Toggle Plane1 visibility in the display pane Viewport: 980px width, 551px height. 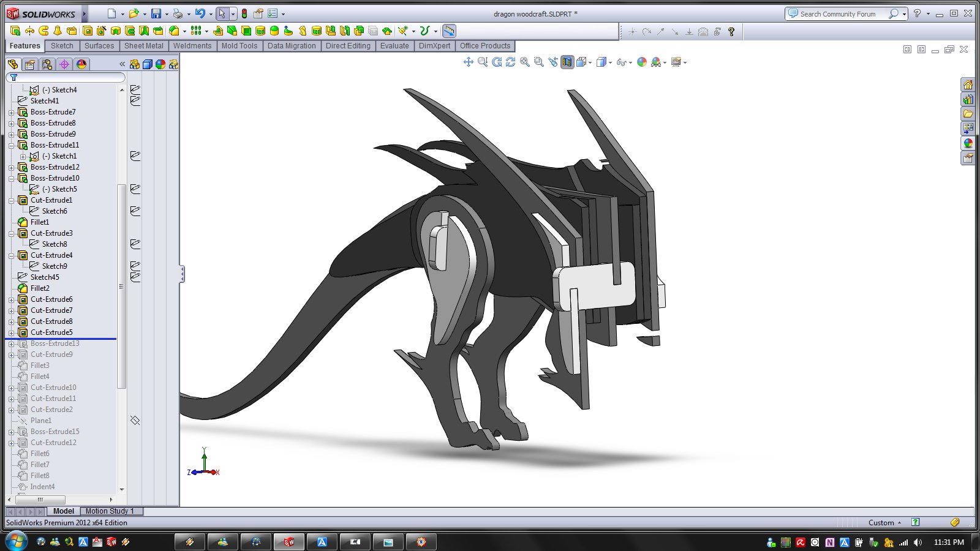(135, 421)
